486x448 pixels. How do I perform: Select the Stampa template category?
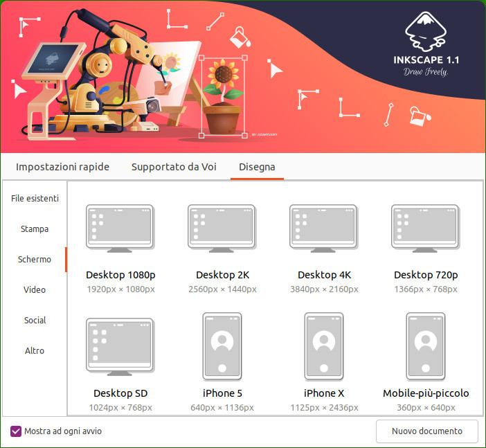(35, 229)
